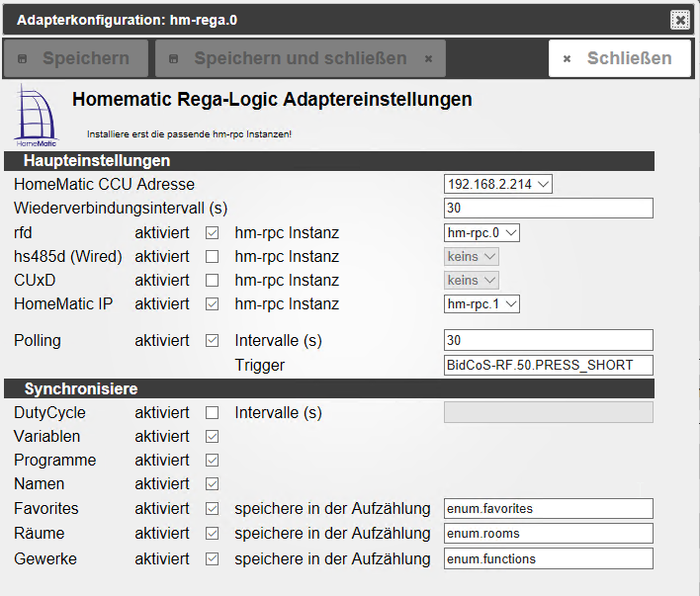
Task: Open HomeMatic IP hm-rpc Instanz dropdown
Action: [482, 304]
